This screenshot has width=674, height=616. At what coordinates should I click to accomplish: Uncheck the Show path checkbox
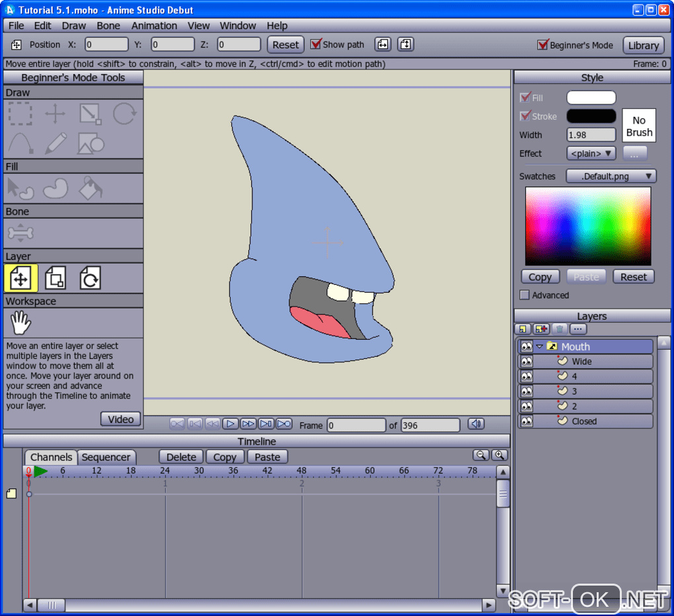(x=316, y=44)
